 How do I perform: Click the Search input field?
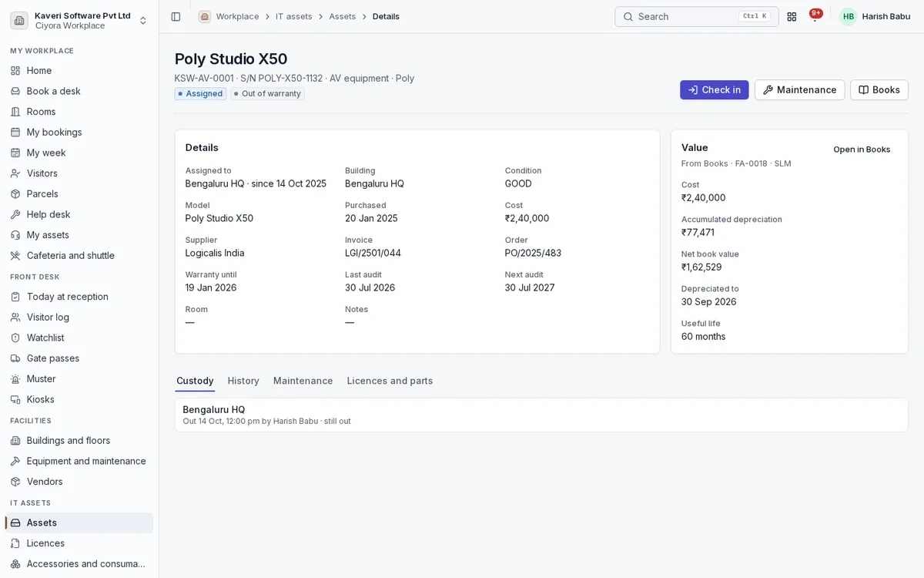point(696,16)
